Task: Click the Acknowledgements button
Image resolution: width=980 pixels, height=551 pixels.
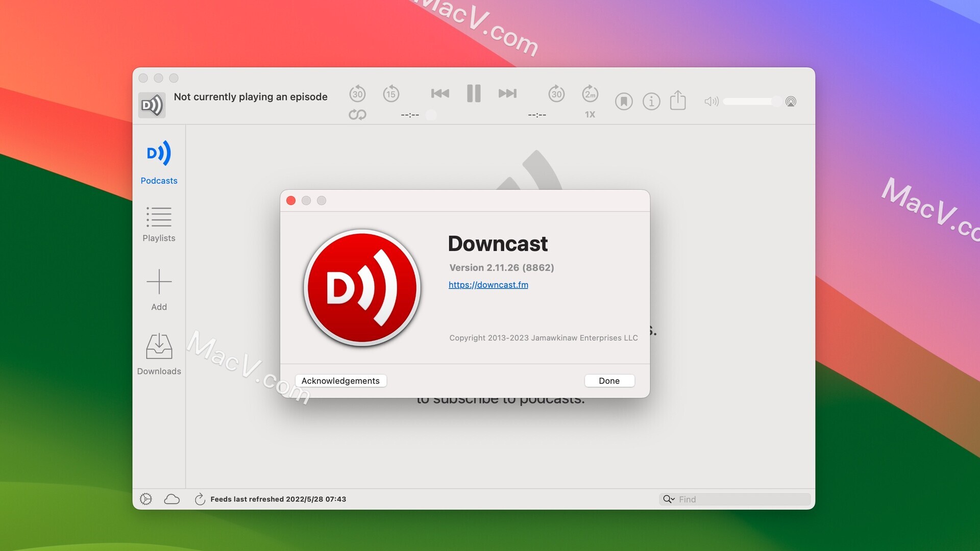Action: pyautogui.click(x=340, y=381)
